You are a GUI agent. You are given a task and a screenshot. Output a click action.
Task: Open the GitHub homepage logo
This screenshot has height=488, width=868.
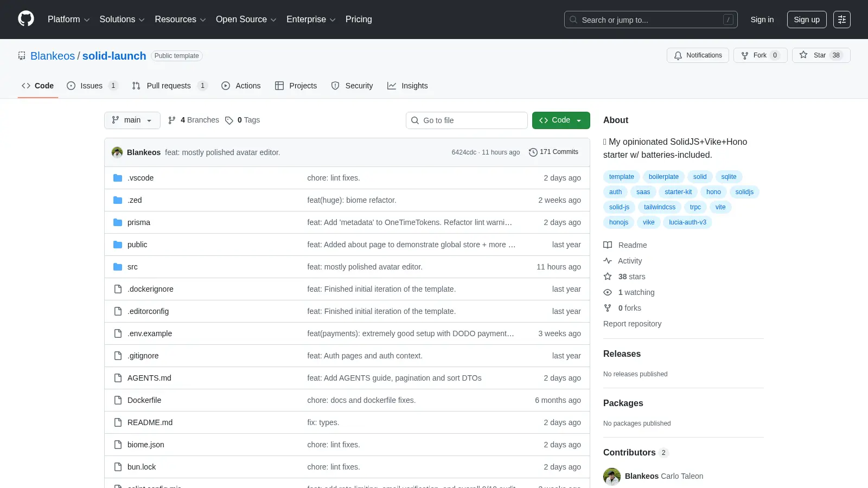(26, 19)
